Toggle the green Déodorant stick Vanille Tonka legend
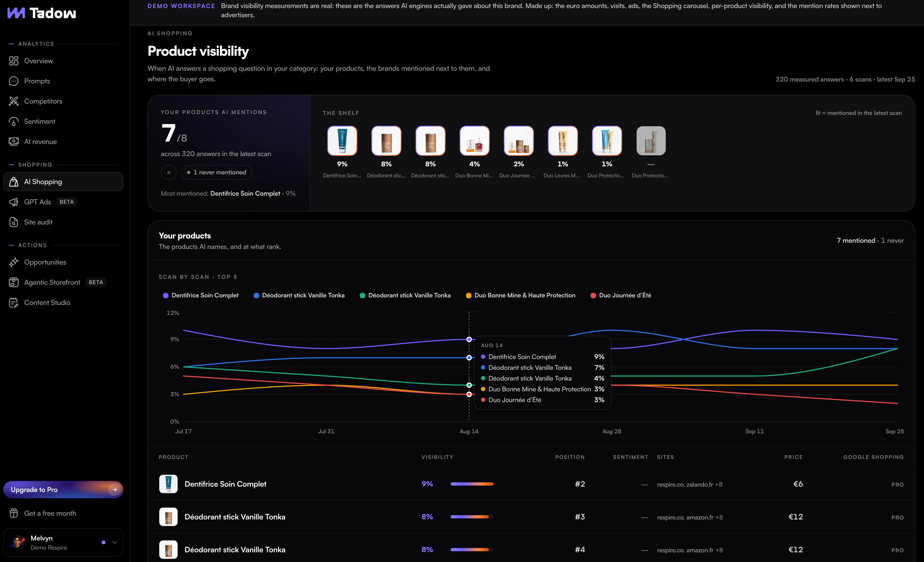Image resolution: width=924 pixels, height=562 pixels. coord(405,295)
